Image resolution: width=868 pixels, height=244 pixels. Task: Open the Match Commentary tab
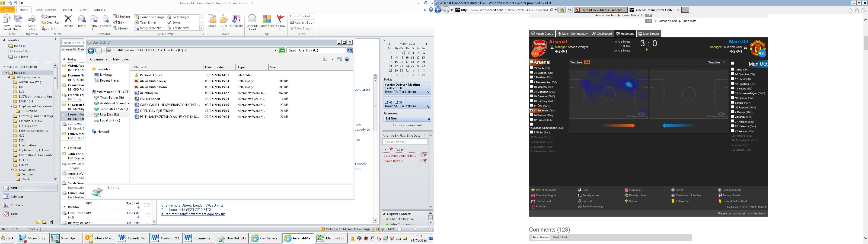coord(573,34)
